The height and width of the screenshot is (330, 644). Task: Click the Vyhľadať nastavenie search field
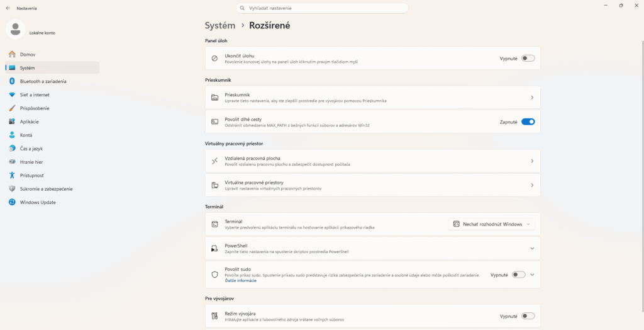[x=322, y=8]
